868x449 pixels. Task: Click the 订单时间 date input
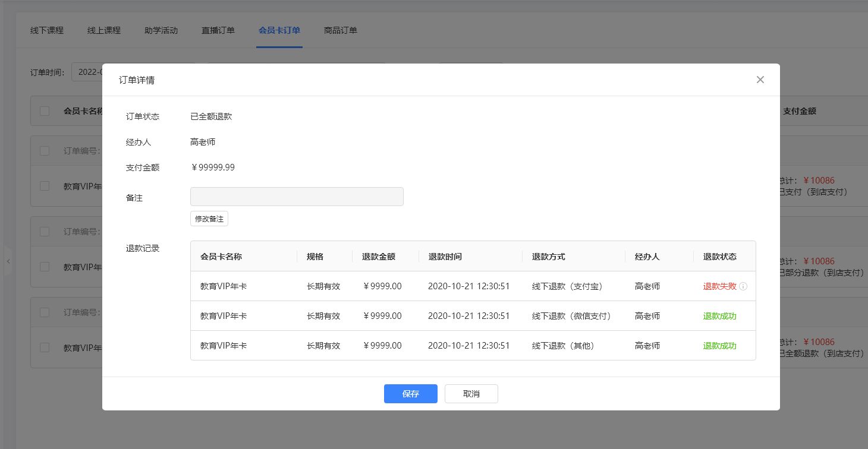point(87,72)
